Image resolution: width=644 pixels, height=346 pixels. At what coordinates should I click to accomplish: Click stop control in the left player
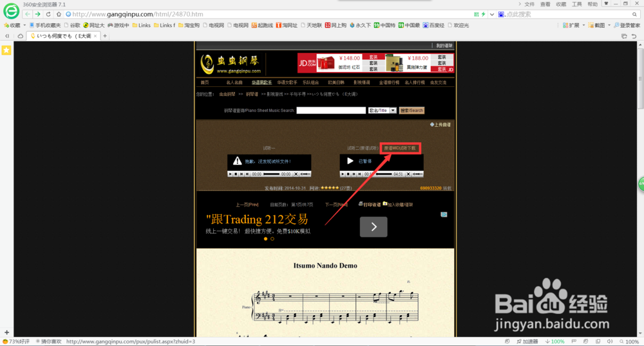(x=236, y=174)
